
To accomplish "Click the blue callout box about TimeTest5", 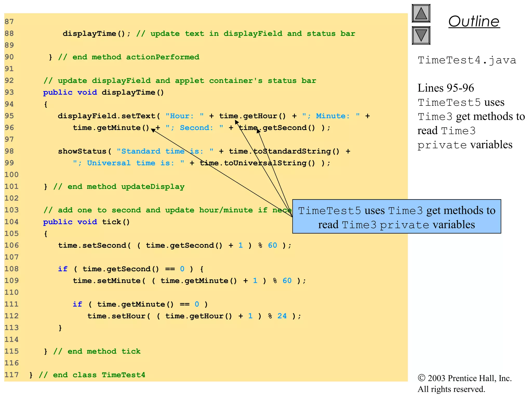I will click(397, 217).
